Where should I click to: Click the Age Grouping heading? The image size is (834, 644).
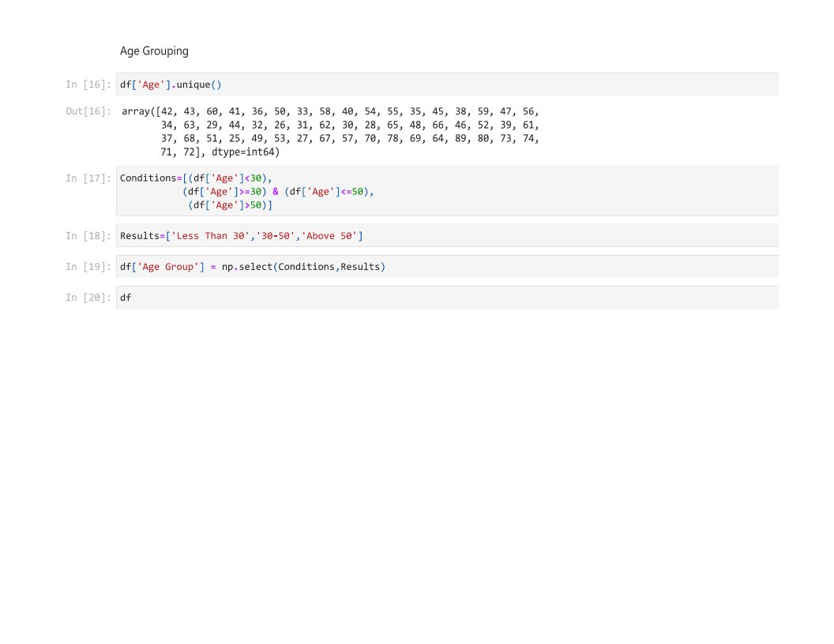154,51
